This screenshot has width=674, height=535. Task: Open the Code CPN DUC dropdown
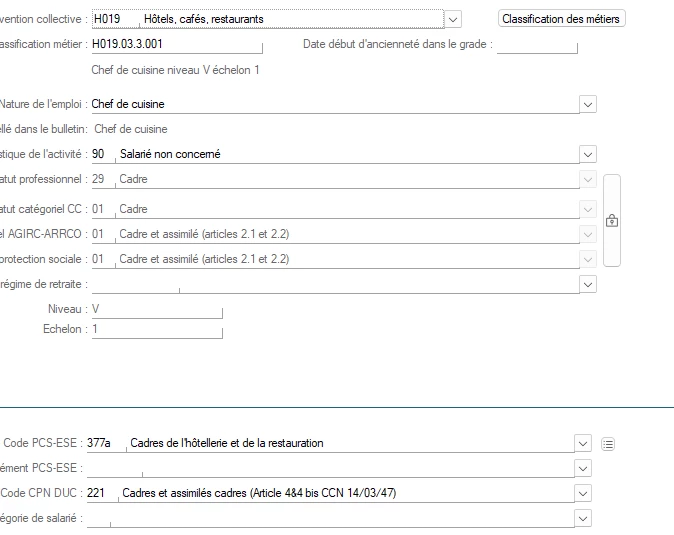click(584, 493)
